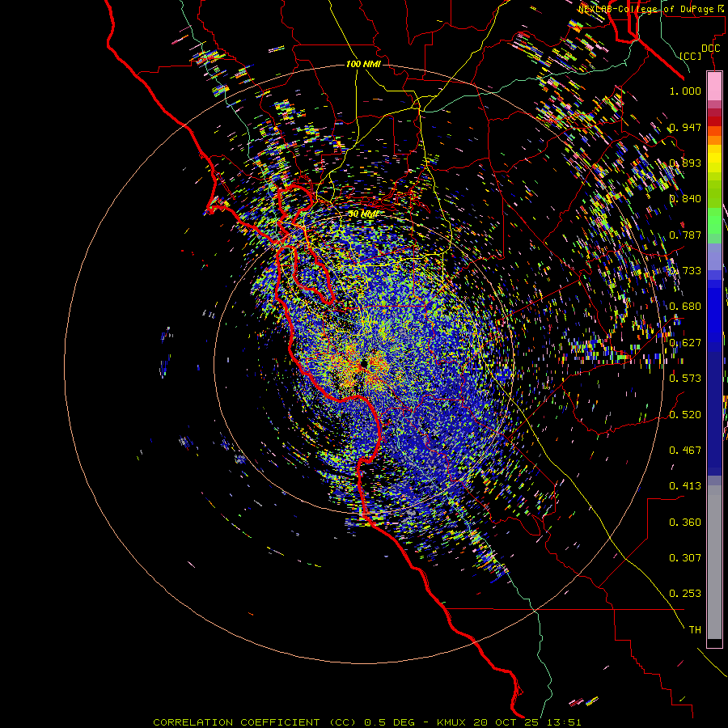Click the 0.733 scale value
The image size is (728, 728).
tap(685, 271)
